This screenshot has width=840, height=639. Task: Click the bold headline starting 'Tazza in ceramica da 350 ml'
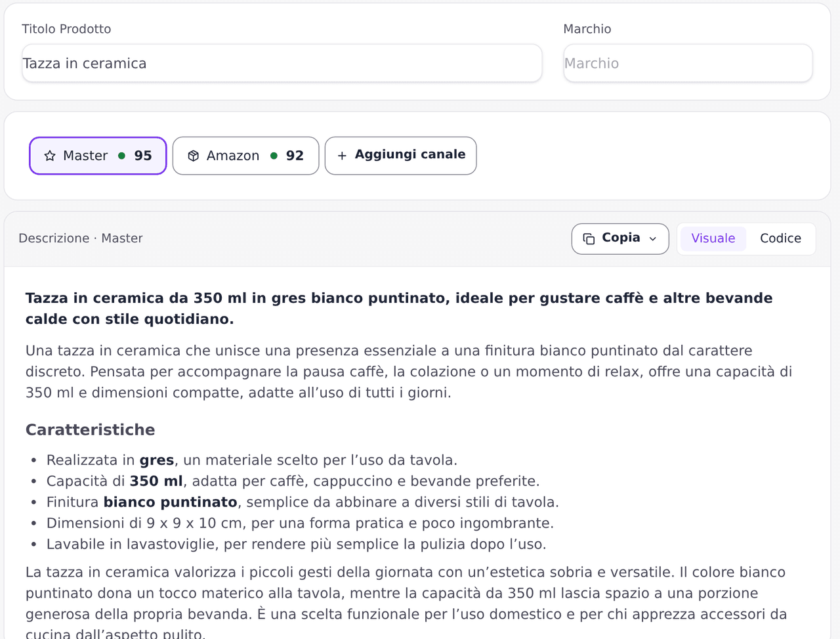tap(399, 309)
